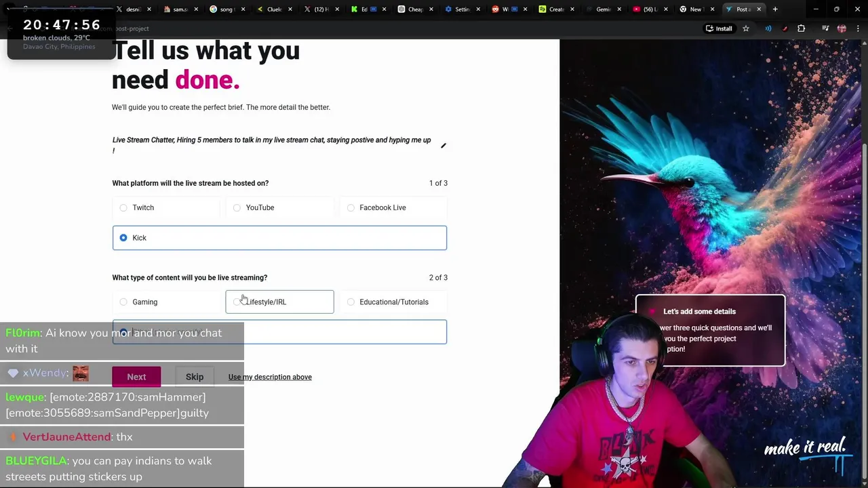The image size is (868, 488).
Task: Pick Lifestyle/IRL as content type
Action: point(279,302)
